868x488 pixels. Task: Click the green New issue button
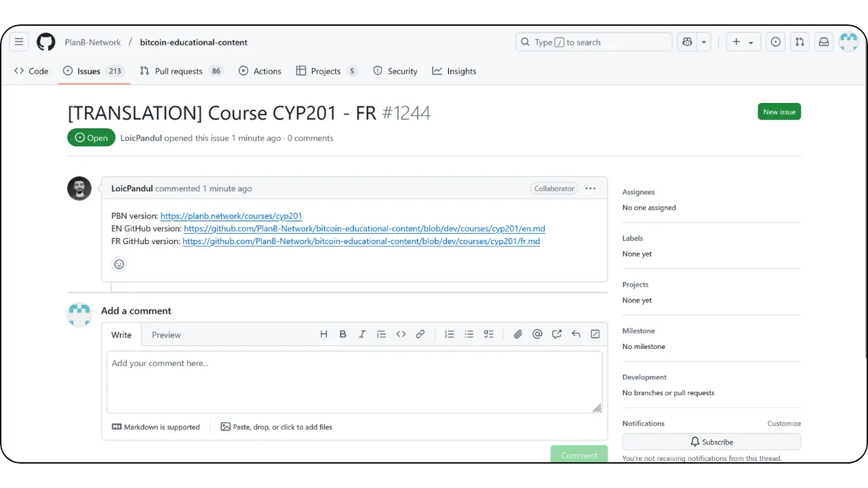[779, 112]
